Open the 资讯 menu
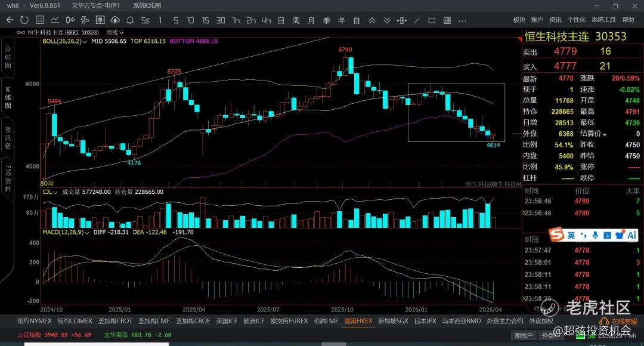Viewport: 644px width, 346px height. tap(555, 20)
